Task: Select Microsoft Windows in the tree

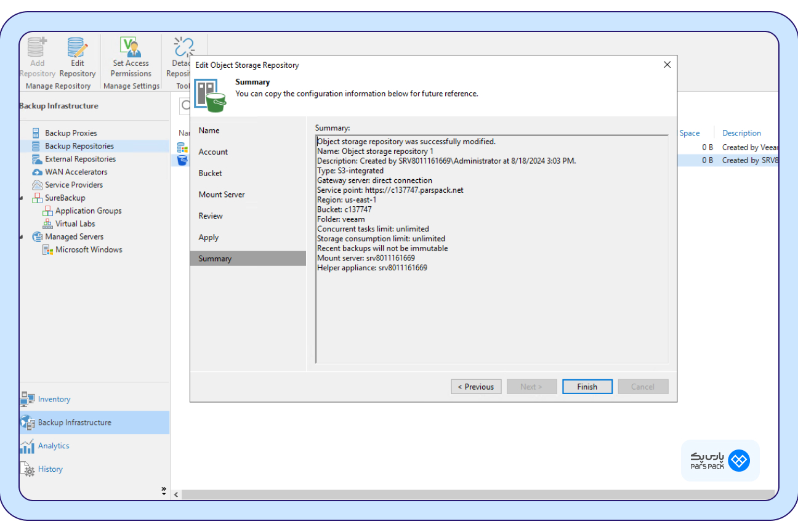Action: pos(89,249)
